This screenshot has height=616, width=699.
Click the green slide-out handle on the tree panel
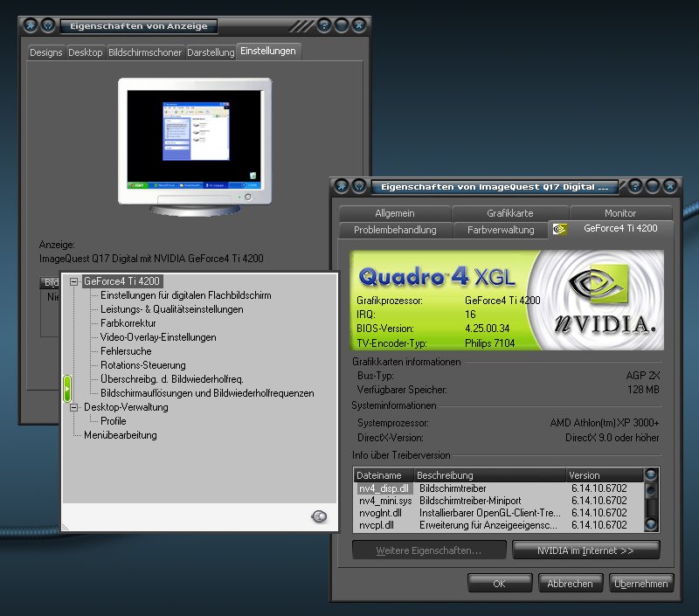pyautogui.click(x=67, y=388)
